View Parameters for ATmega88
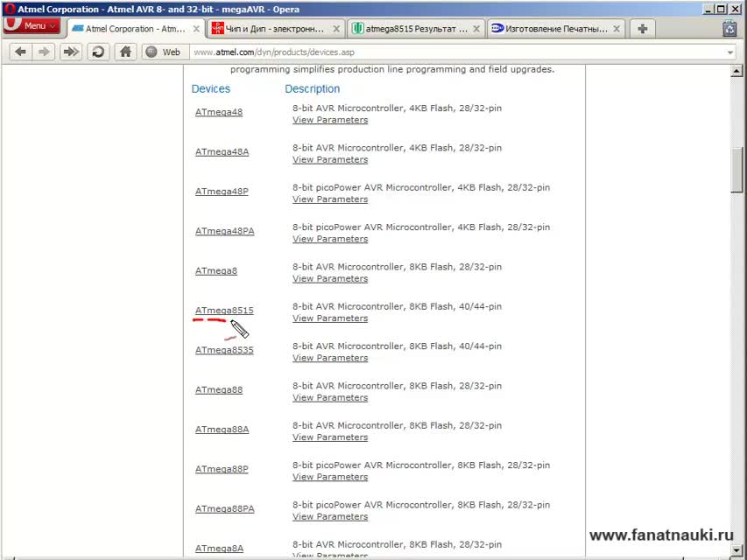747x560 pixels. 330,397
